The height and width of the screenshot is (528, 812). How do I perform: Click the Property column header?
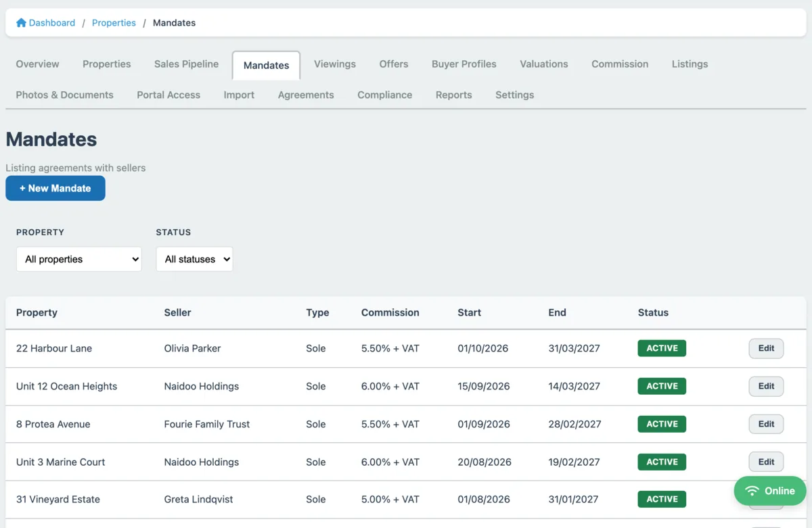(37, 313)
